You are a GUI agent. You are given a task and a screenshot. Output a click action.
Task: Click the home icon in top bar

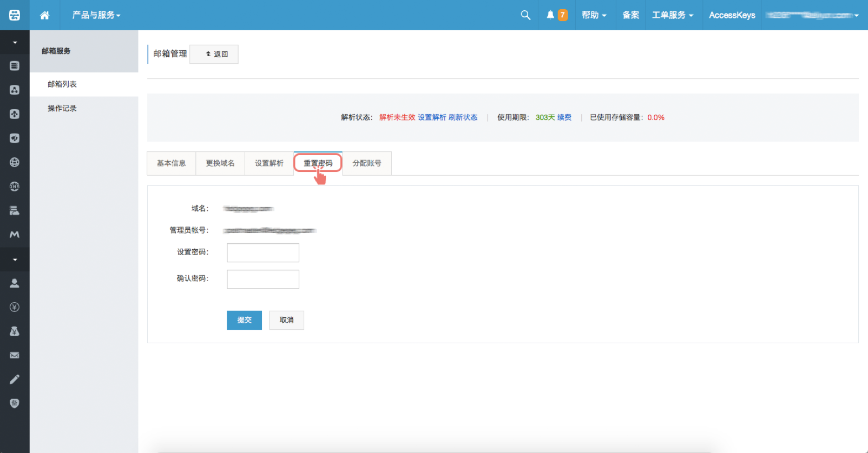45,15
